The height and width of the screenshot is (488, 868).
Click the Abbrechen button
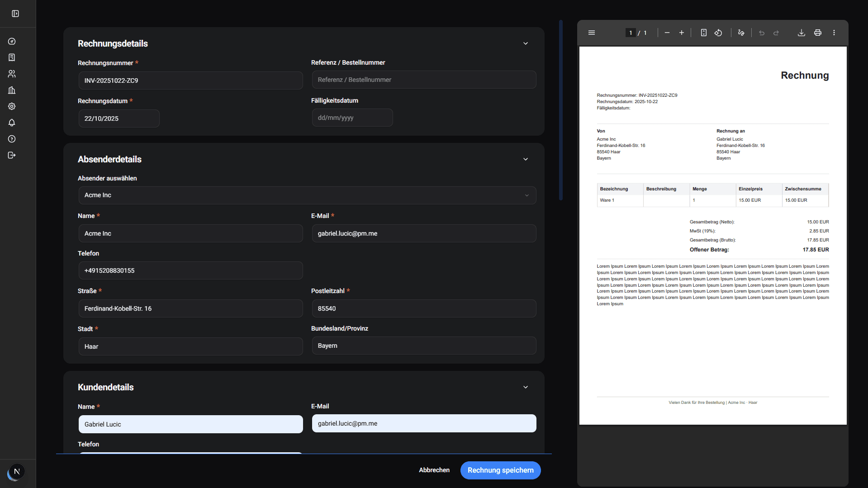coord(434,470)
